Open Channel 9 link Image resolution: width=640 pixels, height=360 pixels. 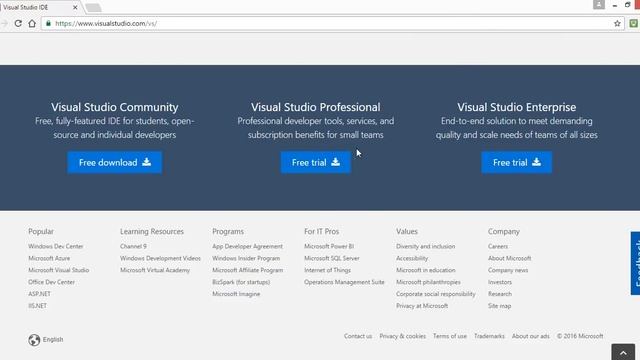click(133, 247)
